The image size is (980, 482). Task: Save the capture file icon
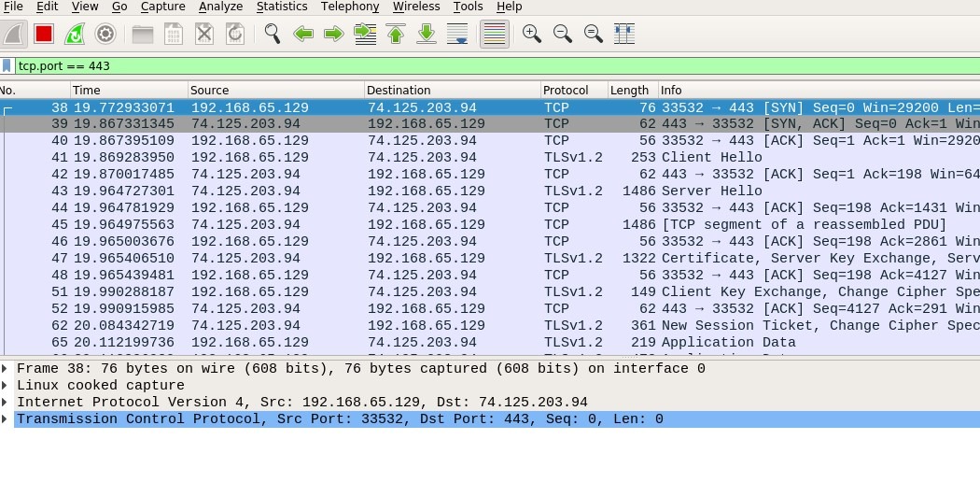point(173,34)
